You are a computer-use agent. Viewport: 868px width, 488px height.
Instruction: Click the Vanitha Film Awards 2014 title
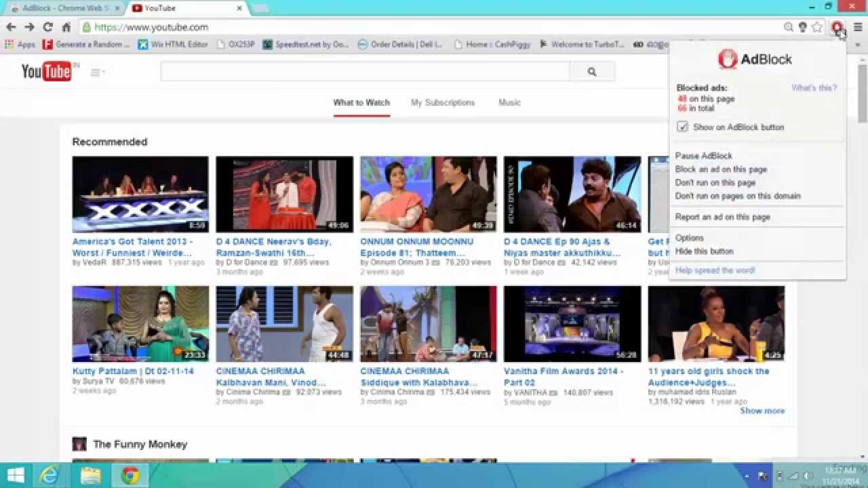tap(563, 377)
